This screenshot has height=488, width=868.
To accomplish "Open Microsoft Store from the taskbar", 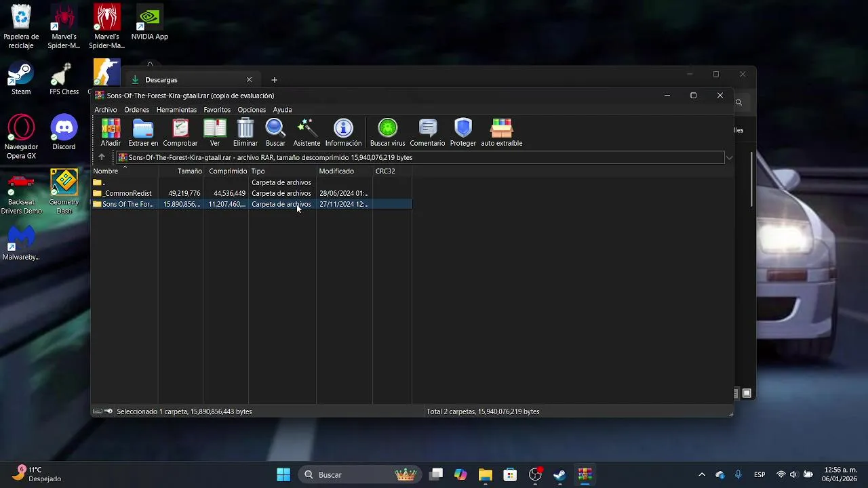I will 510,474.
